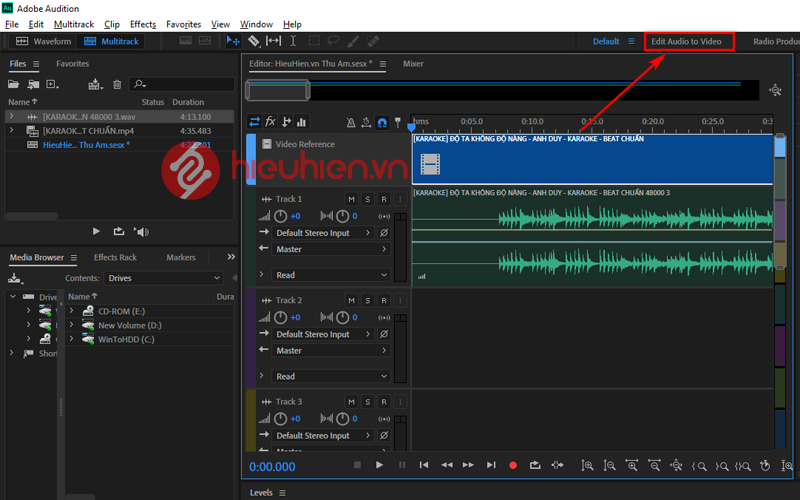Click the Inputs/Outputs arrows icon
Screen dimensions: 800x500
point(254,121)
